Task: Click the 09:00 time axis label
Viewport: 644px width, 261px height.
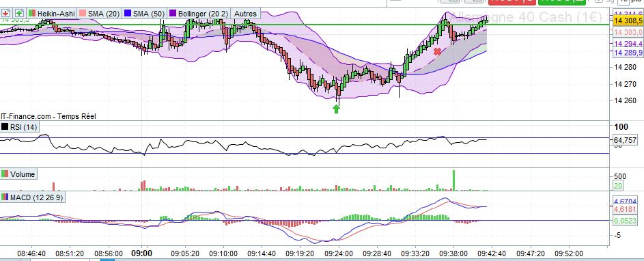Action: tap(141, 253)
